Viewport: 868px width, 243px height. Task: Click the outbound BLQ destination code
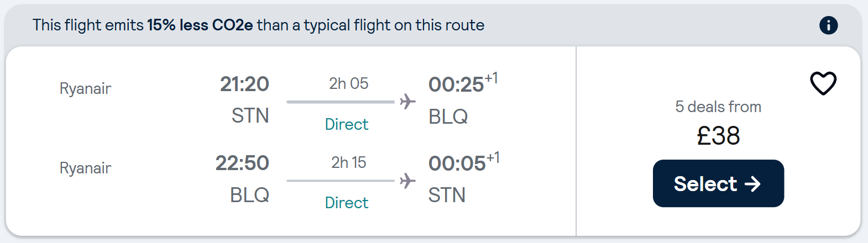point(448,117)
